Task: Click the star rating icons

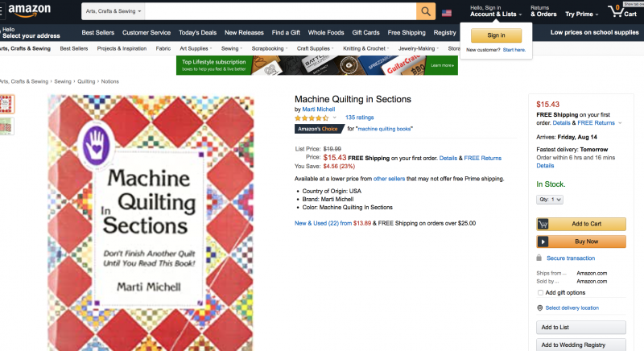Action: pos(312,118)
